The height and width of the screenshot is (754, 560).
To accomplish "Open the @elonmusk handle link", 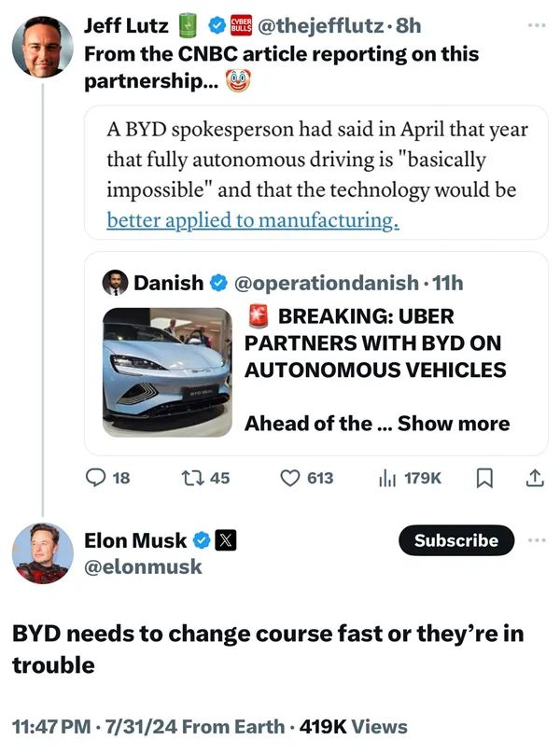I will [x=143, y=565].
